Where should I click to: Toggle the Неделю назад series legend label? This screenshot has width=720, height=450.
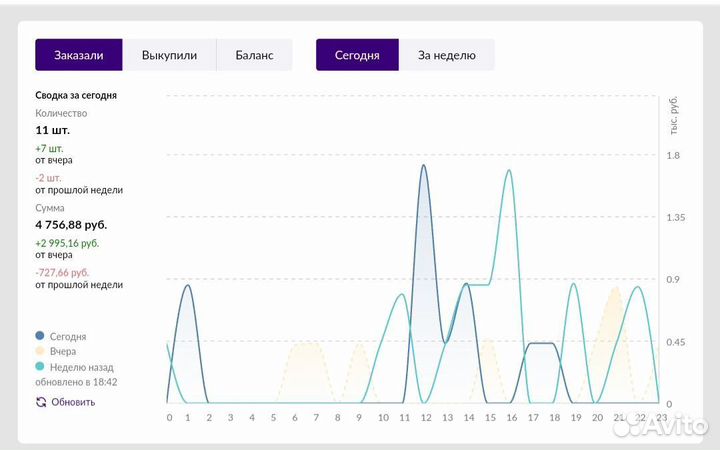[x=82, y=367]
